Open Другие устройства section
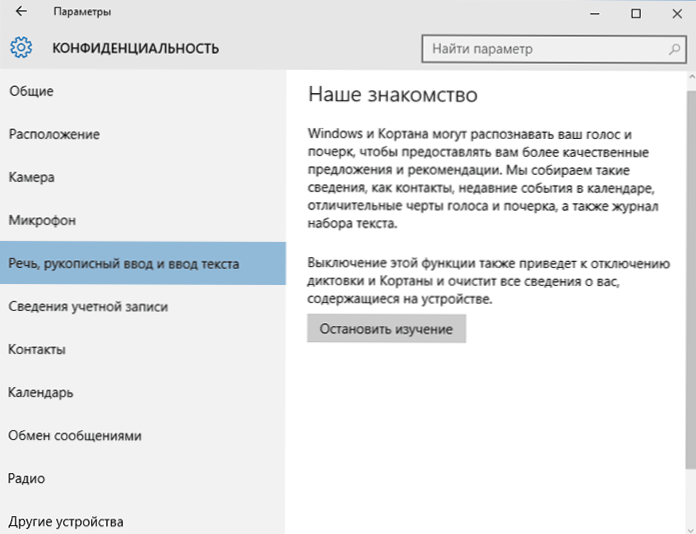This screenshot has width=696, height=534. 143,521
